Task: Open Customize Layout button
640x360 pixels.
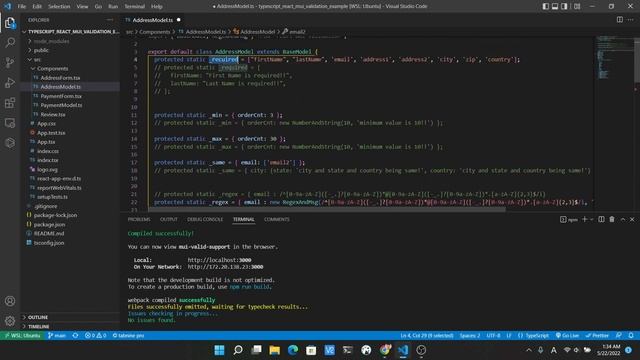Action: 577,6
